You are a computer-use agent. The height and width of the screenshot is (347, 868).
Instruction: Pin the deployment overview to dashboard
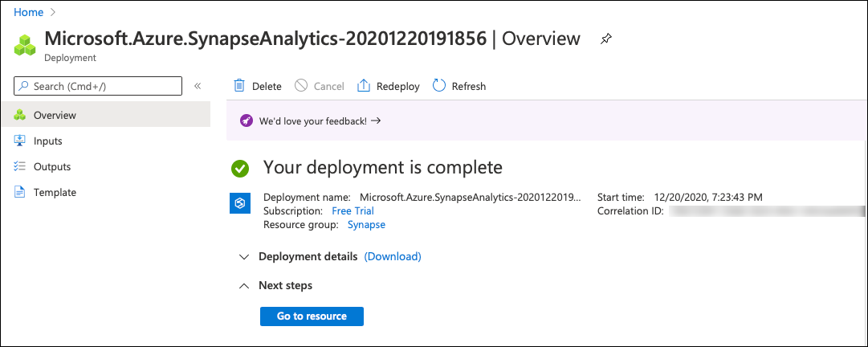click(606, 39)
